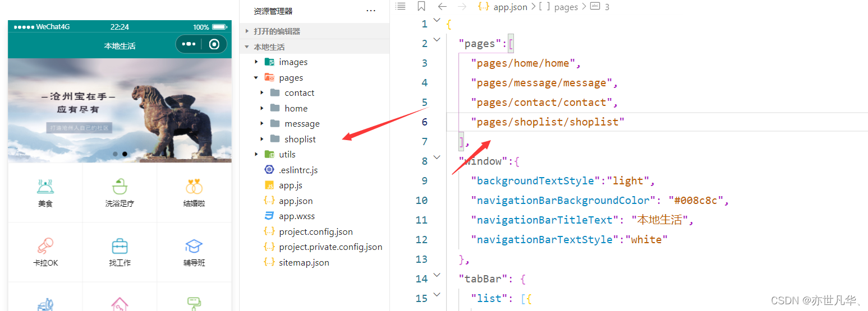Fold the list array at line 15
This screenshot has height=311, width=868.
click(x=437, y=295)
